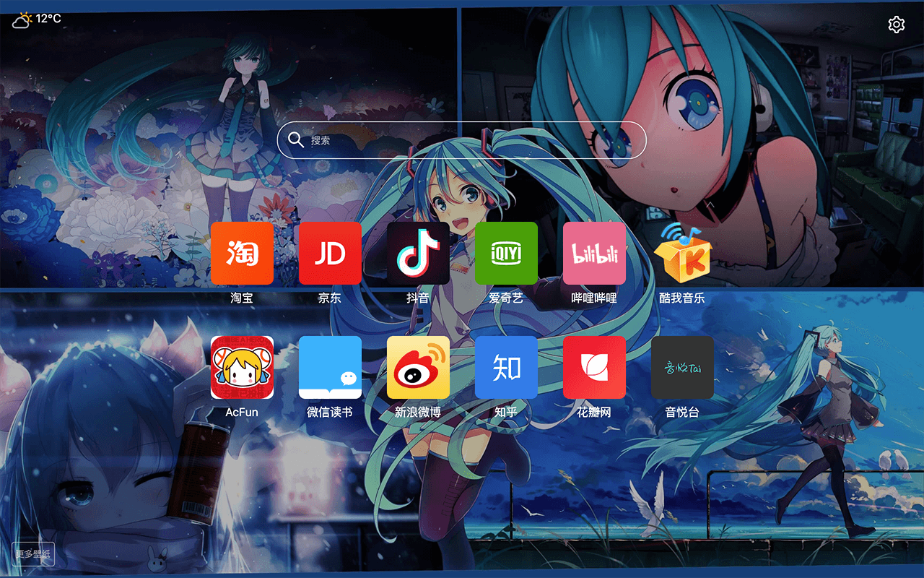
Task: Launch the Douyin music-note icon
Action: (418, 253)
